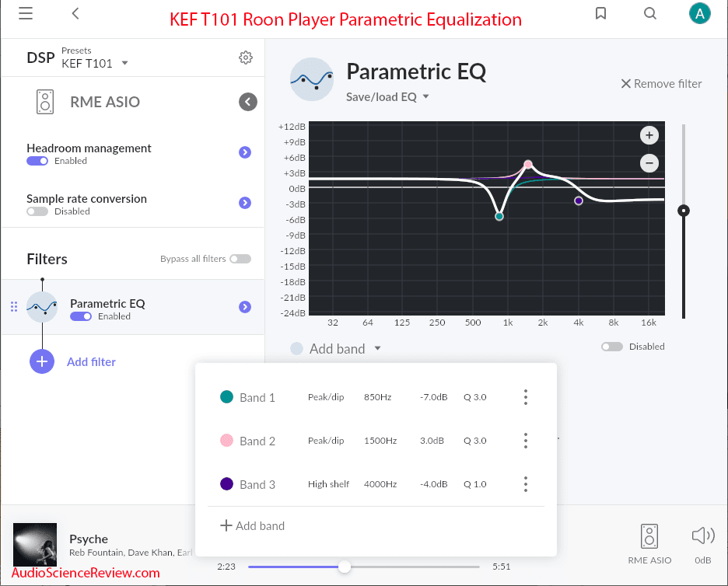Click Band 3 Q 1.0 value

point(475,484)
